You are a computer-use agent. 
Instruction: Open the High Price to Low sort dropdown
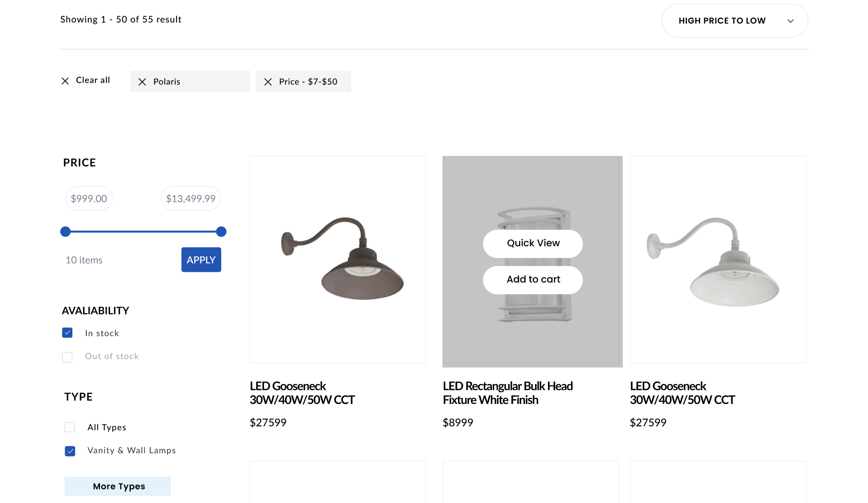pyautogui.click(x=734, y=21)
